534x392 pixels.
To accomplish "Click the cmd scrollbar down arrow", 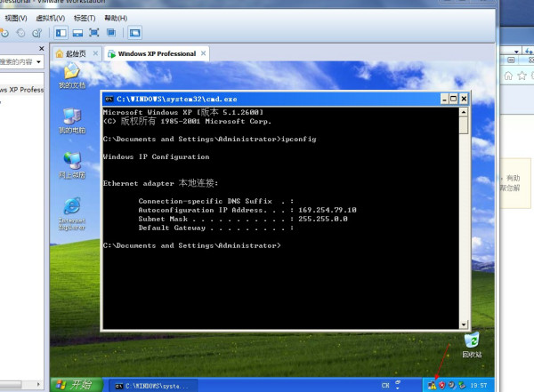I will coord(464,324).
